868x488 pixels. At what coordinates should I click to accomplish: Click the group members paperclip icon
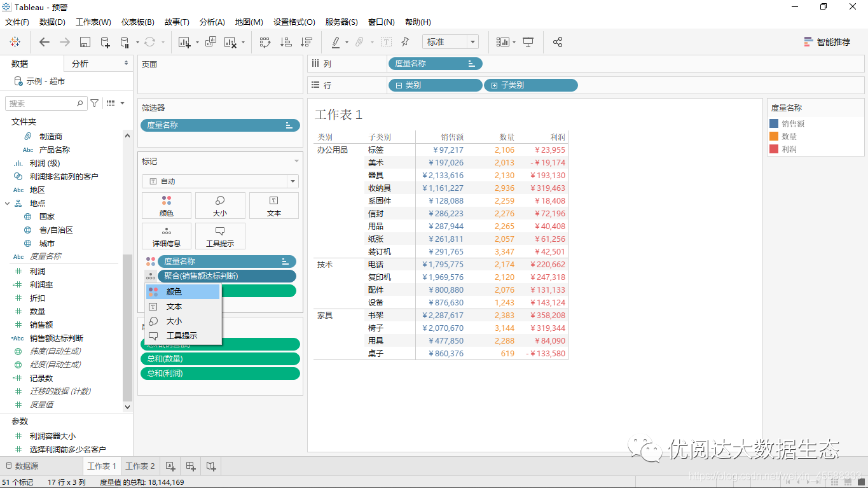pyautogui.click(x=359, y=42)
